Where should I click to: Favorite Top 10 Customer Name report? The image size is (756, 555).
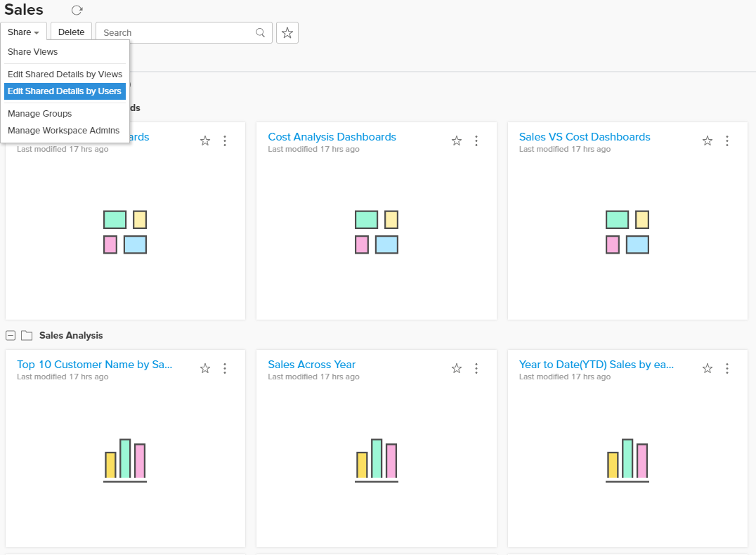tap(205, 368)
